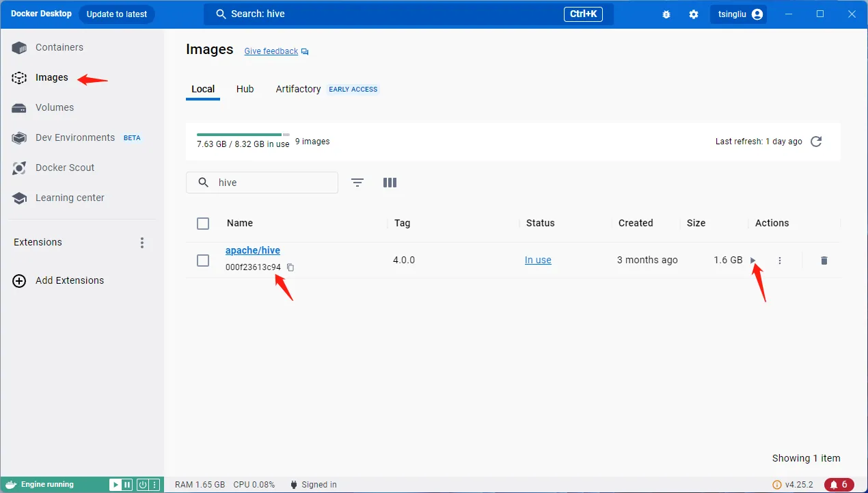This screenshot has height=493, width=868.
Task: Switch to the Local images tab
Action: coord(203,89)
